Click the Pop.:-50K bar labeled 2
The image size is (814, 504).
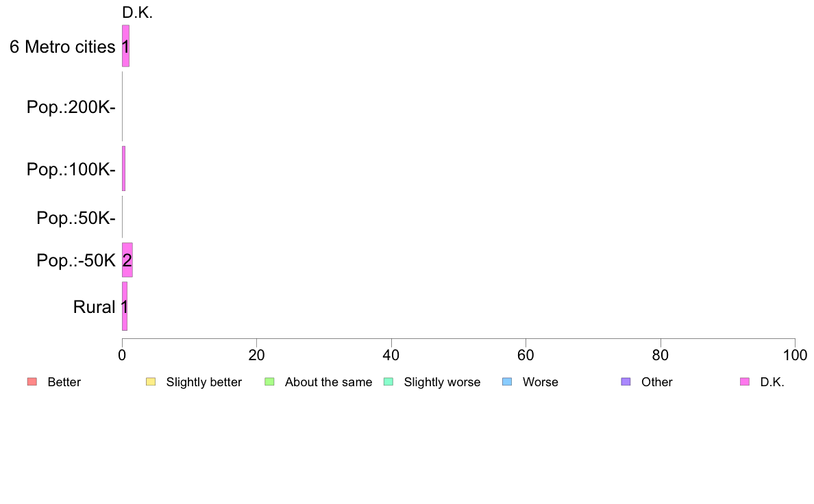(x=127, y=260)
